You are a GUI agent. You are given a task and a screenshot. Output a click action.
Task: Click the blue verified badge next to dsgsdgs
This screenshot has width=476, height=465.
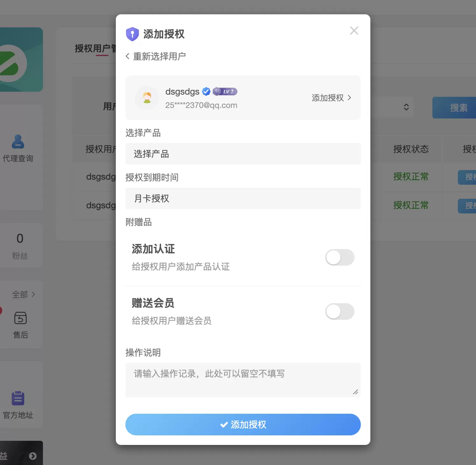point(206,92)
